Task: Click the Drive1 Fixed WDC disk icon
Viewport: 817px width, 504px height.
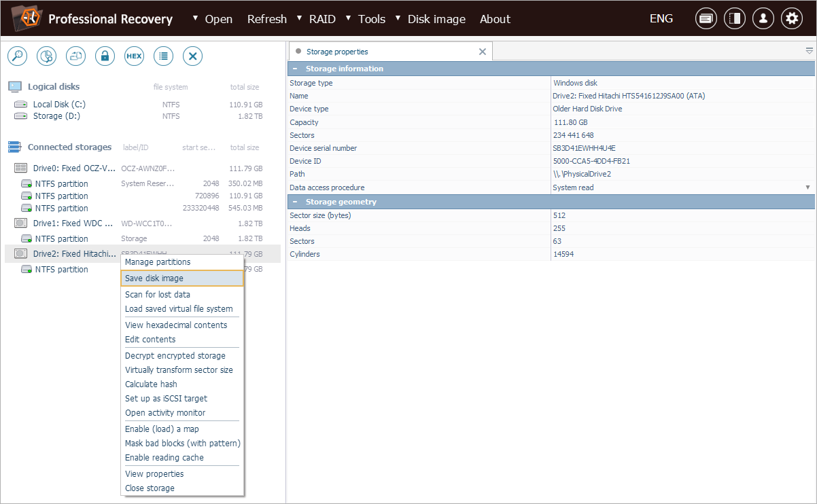Action: coord(21,223)
